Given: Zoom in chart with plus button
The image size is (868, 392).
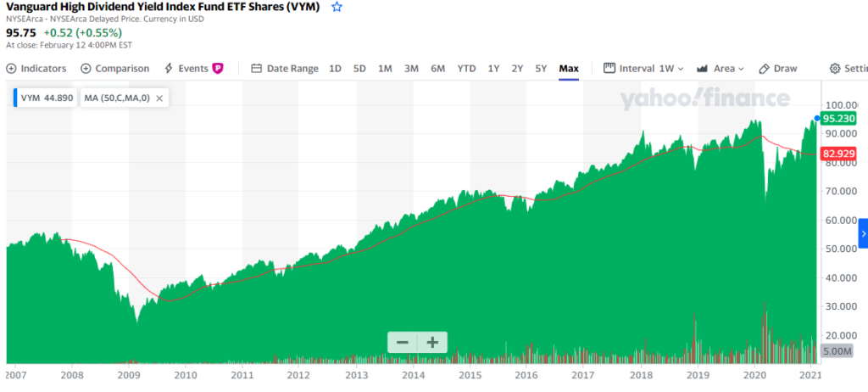Looking at the screenshot, I should [x=432, y=342].
